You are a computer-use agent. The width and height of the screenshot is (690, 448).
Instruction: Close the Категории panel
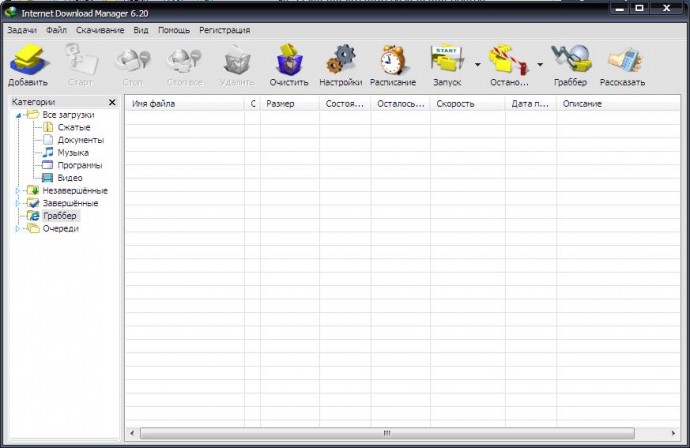pos(112,102)
